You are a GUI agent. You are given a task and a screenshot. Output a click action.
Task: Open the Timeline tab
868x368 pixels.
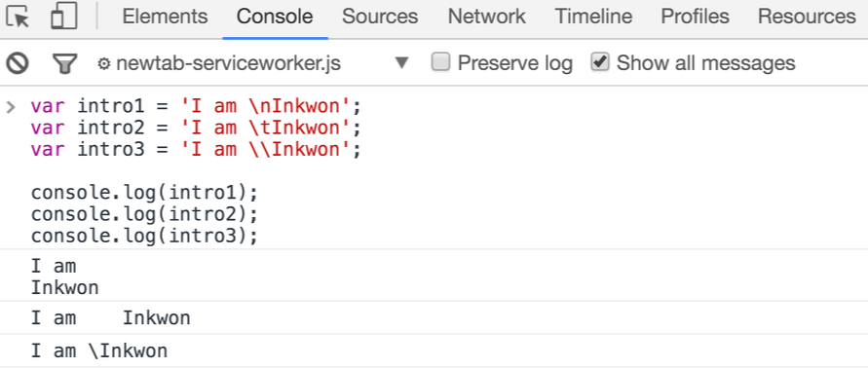(x=593, y=17)
